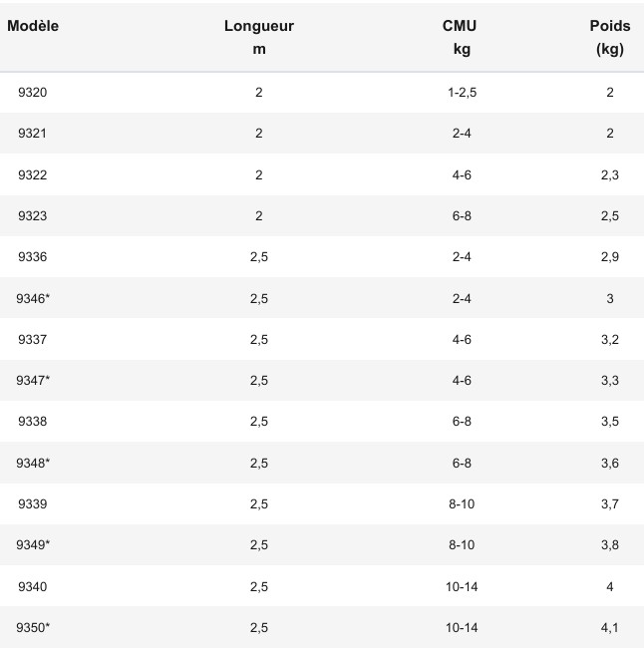Select the CMU kg column header
The width and height of the screenshot is (644, 650).
(462, 38)
